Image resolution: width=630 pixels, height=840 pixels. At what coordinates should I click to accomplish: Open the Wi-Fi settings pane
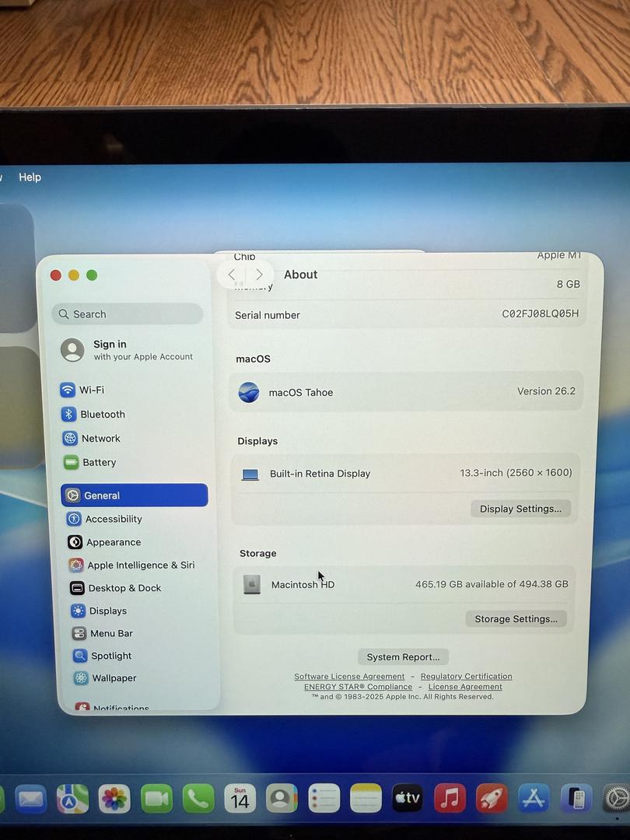pos(90,390)
